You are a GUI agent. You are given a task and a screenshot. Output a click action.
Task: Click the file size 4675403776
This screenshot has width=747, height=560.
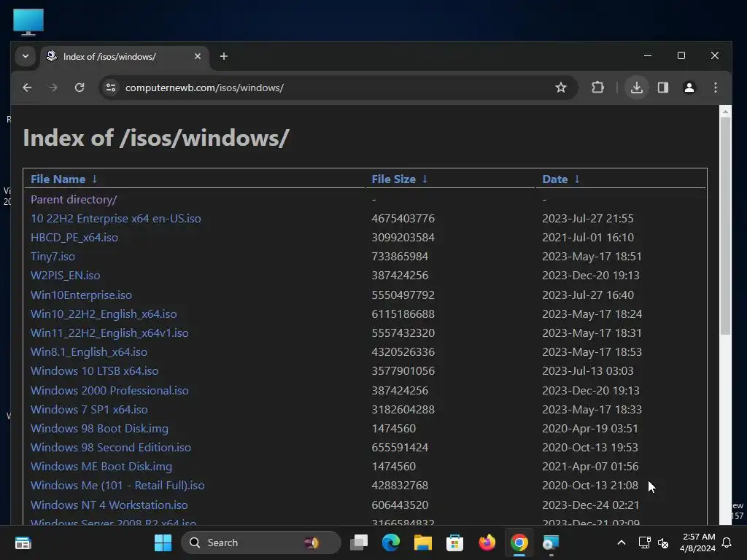[x=403, y=219]
